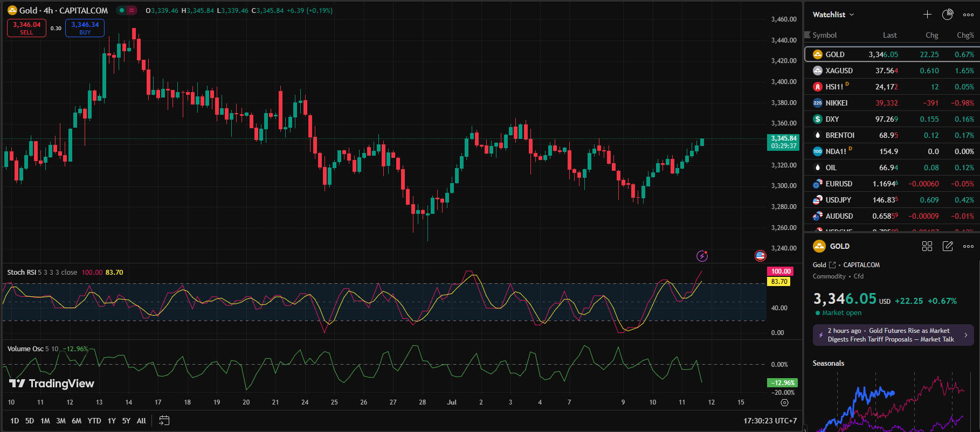980x432 pixels.
Task: Open the note edit icon beside GOLD
Action: pyautogui.click(x=948, y=246)
